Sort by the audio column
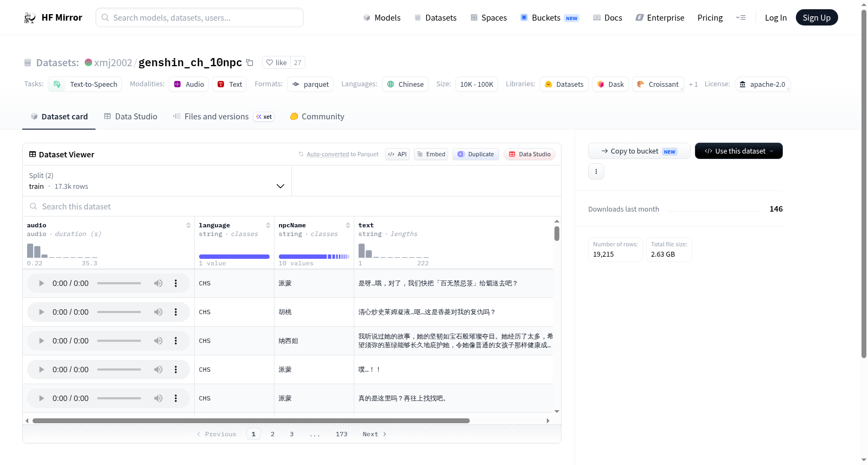868x465 pixels. coord(188,225)
